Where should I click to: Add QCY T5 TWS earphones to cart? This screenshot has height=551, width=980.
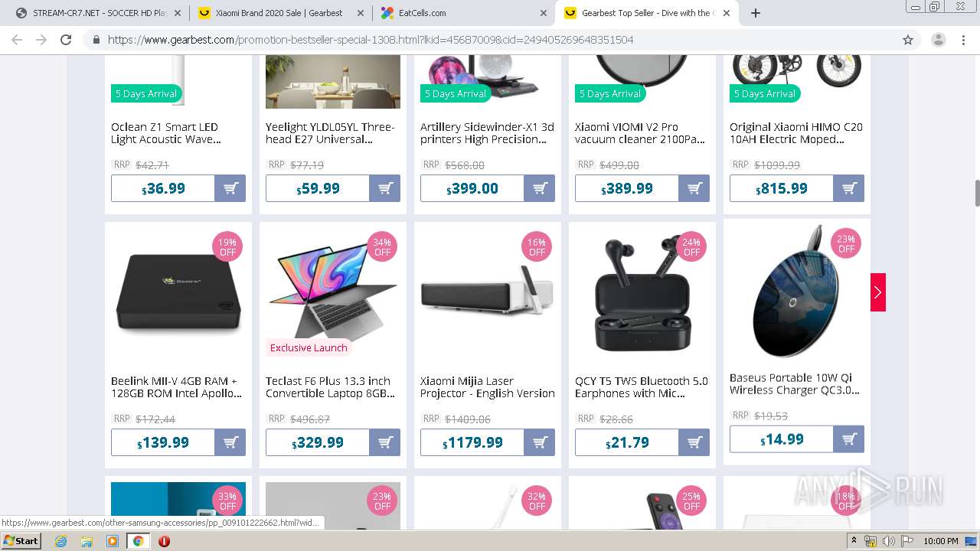tap(694, 442)
